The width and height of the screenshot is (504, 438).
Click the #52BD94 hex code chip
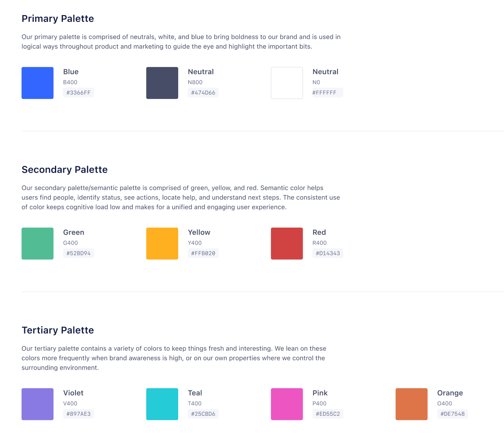[78, 253]
